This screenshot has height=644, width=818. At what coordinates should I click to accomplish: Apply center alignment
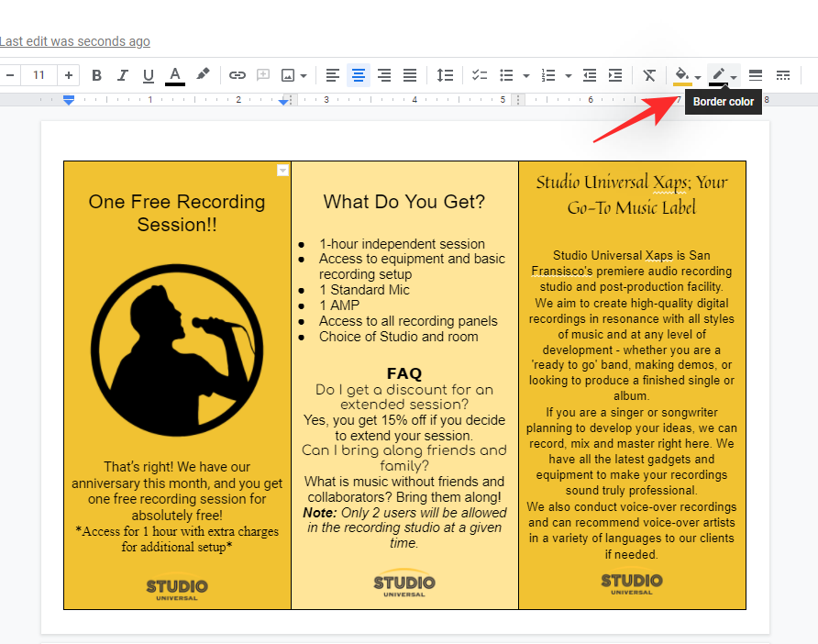359,75
